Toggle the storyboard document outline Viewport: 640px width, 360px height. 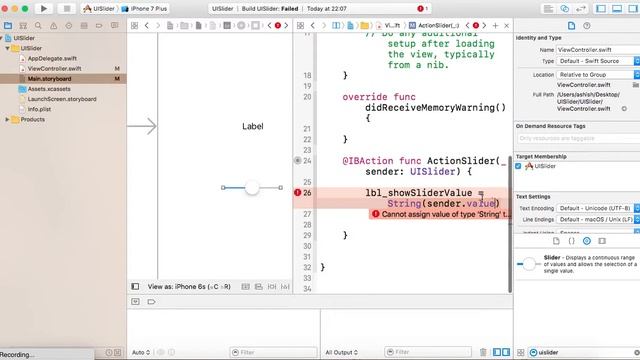click(x=135, y=287)
